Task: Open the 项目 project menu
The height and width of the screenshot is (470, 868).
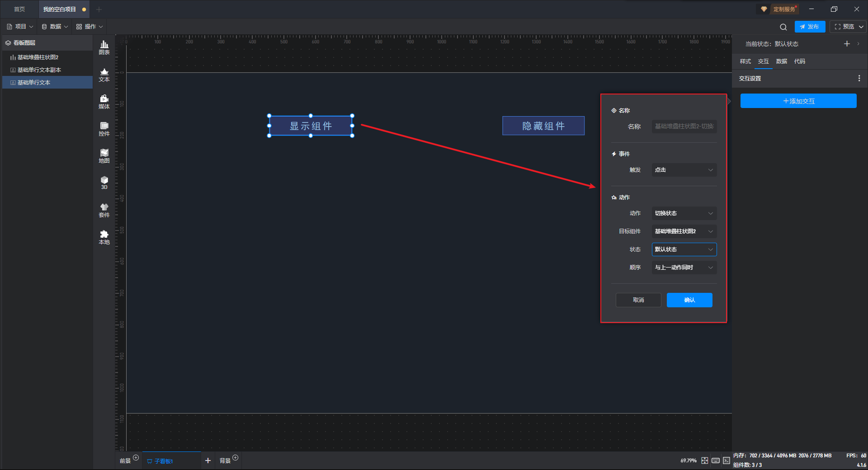Action: (20, 27)
